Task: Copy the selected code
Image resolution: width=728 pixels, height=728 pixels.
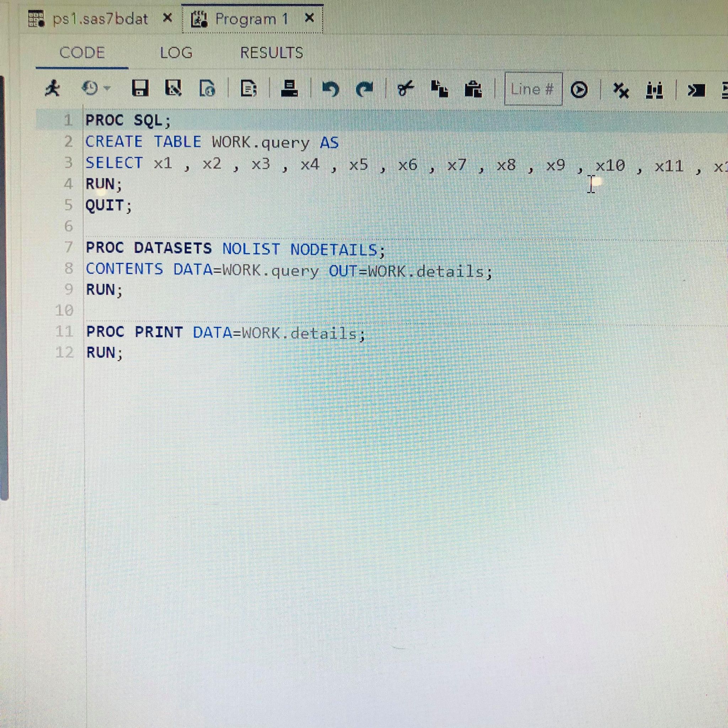Action: tap(439, 89)
